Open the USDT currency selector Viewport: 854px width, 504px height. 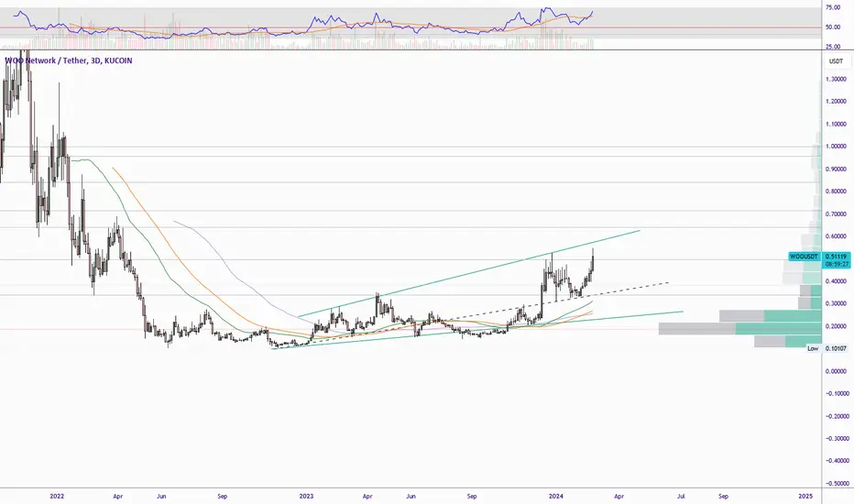coord(836,61)
